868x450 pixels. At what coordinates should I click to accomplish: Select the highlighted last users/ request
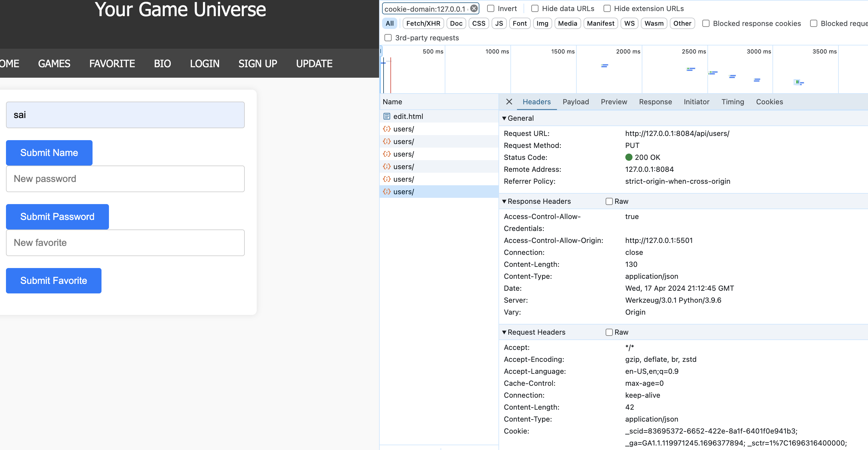[x=439, y=192]
